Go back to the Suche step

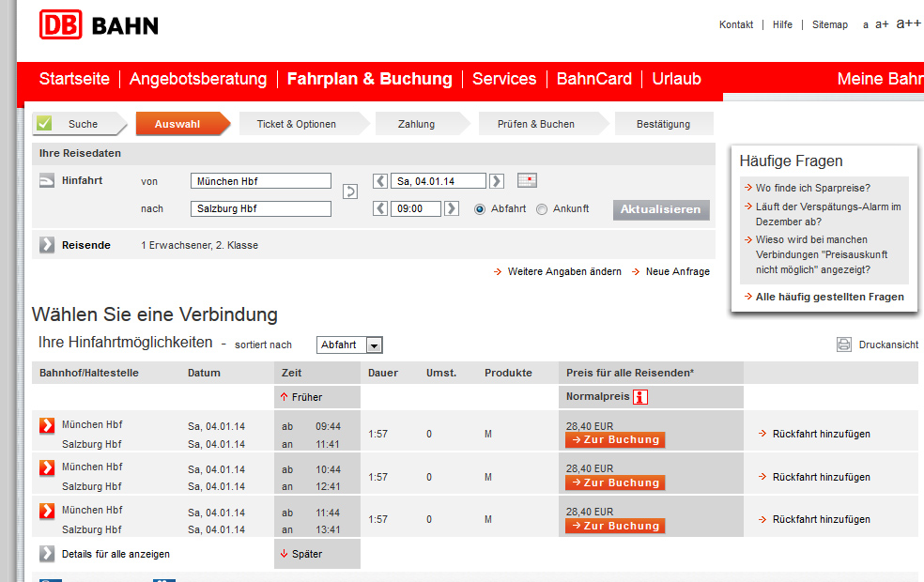(x=80, y=124)
